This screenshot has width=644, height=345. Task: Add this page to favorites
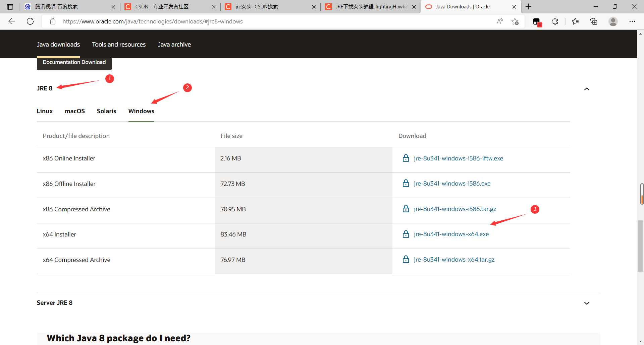515,21
